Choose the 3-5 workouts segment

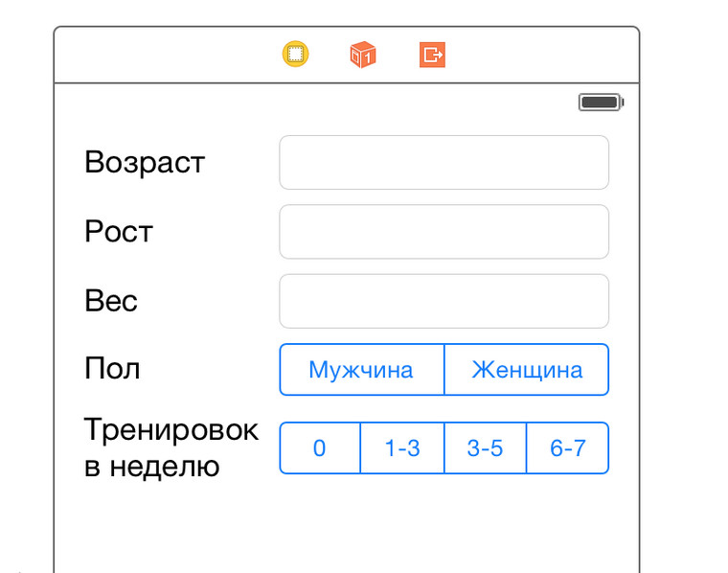coord(485,448)
